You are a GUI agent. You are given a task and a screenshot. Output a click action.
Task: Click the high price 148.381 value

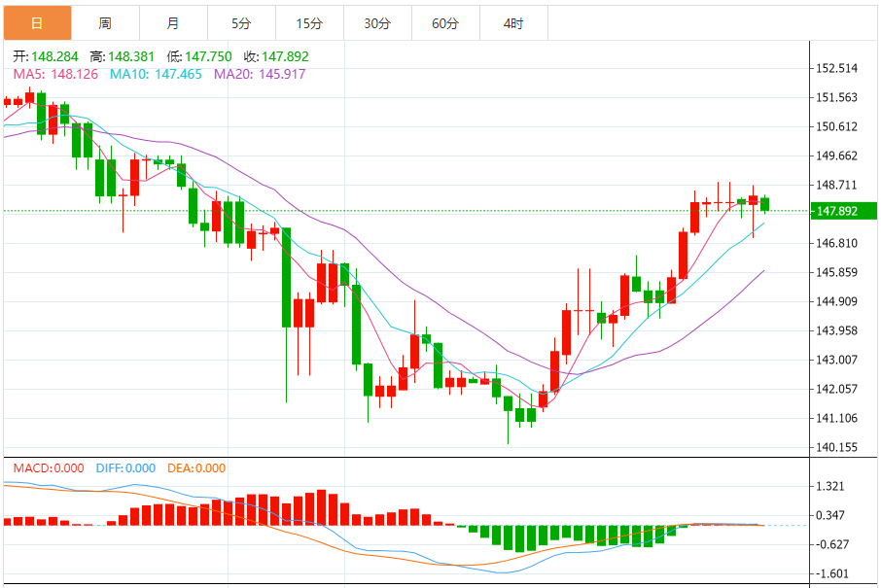point(131,56)
